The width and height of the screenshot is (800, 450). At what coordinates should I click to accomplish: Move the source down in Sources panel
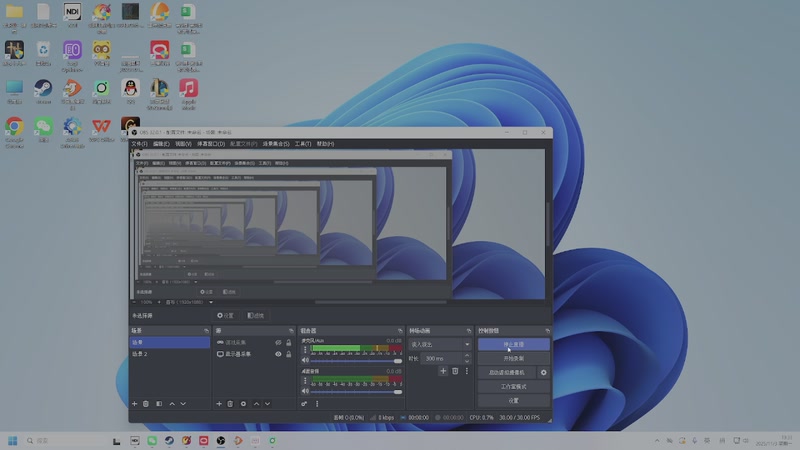pyautogui.click(x=267, y=404)
